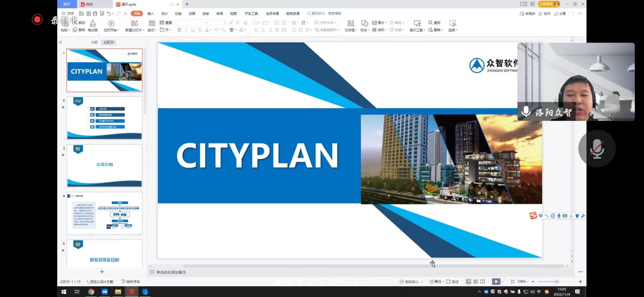Toggle Bold formatting
644x297 pixels.
coord(179,30)
